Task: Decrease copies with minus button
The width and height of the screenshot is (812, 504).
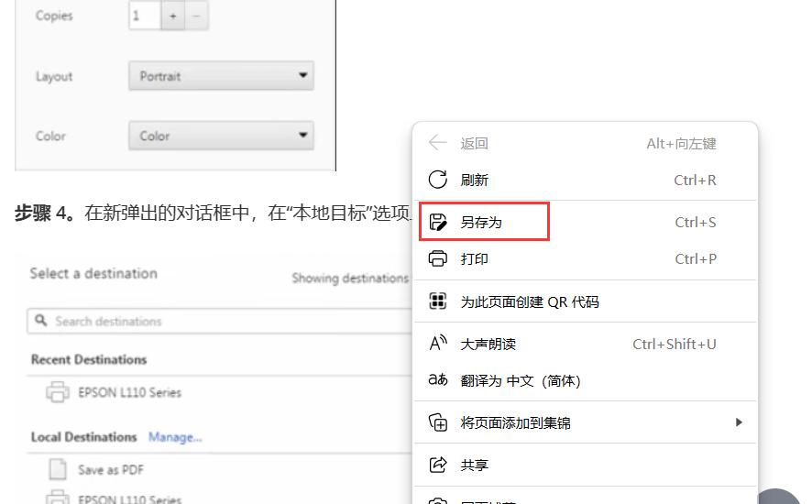Action: pyautogui.click(x=196, y=16)
